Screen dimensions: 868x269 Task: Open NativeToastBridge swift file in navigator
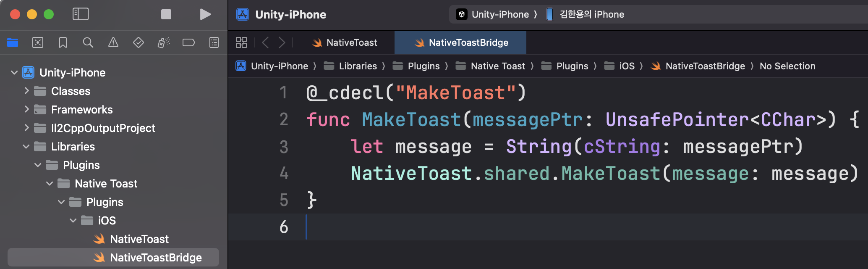[x=113, y=257]
